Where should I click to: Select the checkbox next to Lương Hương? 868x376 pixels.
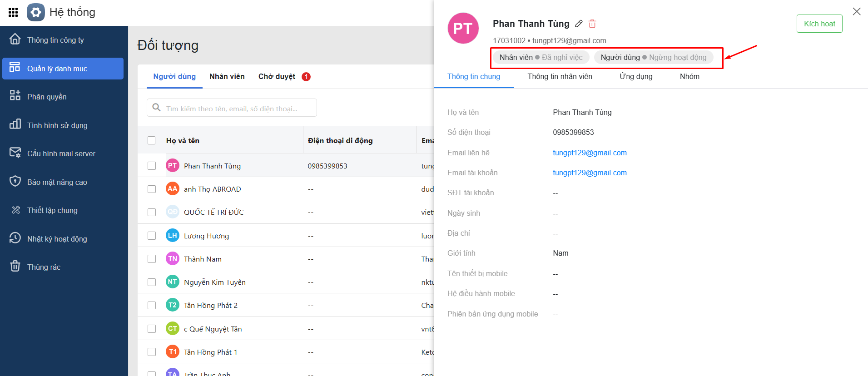click(152, 236)
